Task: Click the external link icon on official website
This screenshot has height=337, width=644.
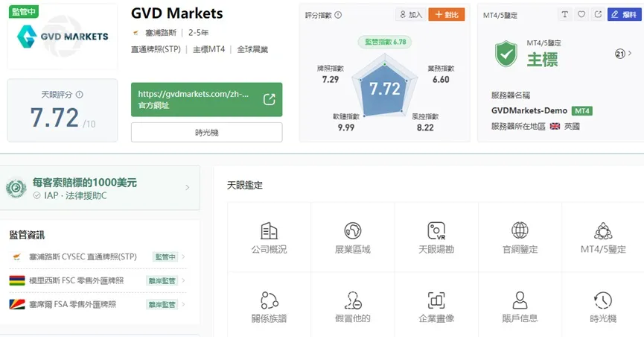Action: tap(269, 99)
